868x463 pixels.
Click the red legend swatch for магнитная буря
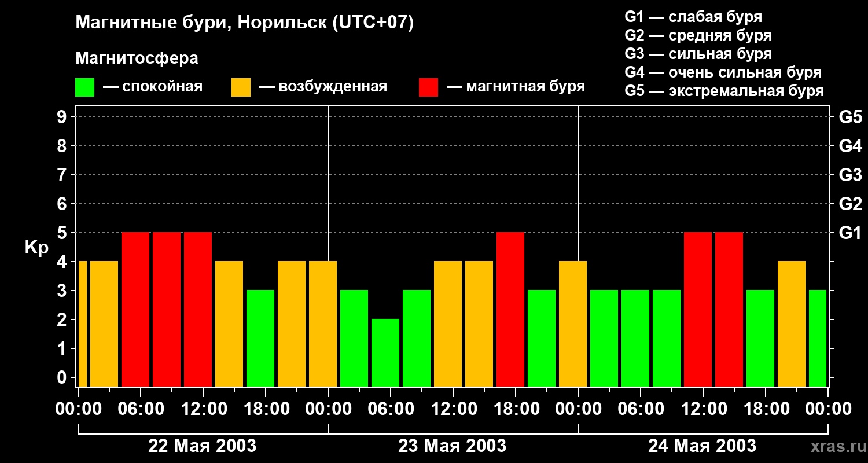[x=428, y=87]
